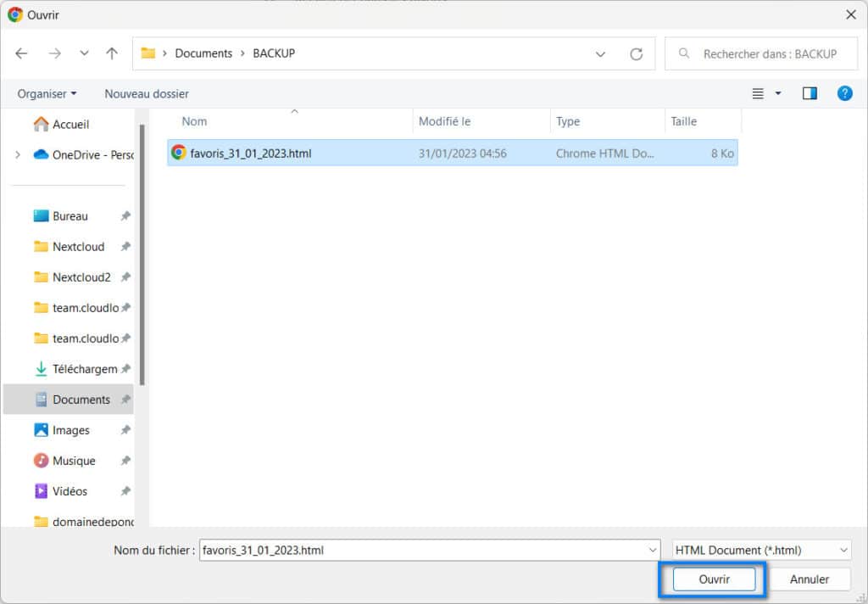Click the folder icon in address bar
The height and width of the screenshot is (604, 868).
point(147,53)
